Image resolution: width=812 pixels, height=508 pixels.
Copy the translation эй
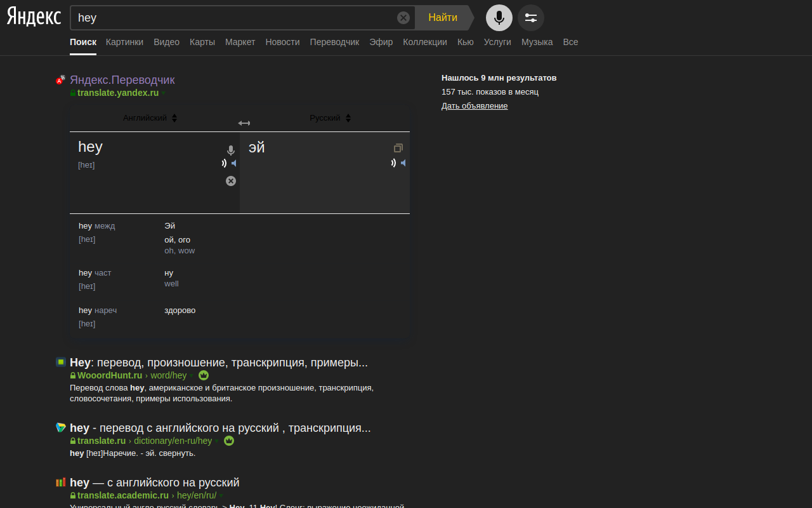pos(398,148)
